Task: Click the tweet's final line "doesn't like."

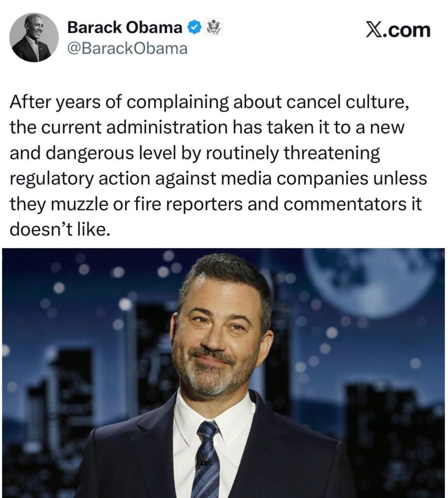Action: (60, 229)
